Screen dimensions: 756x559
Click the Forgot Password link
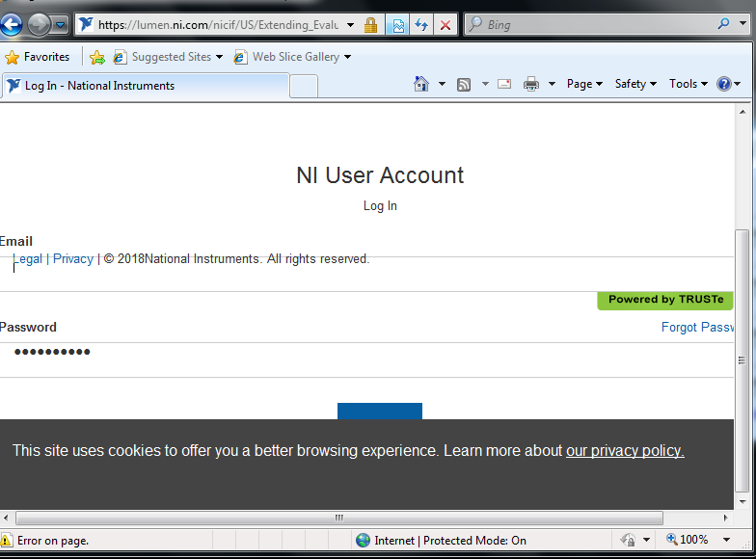[x=698, y=328]
